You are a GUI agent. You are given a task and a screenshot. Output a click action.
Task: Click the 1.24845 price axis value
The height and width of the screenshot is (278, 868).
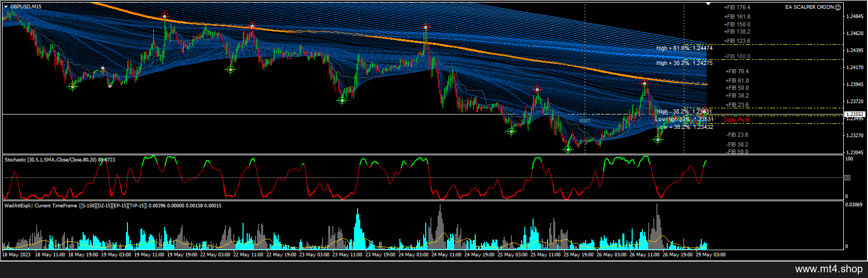[x=855, y=17]
